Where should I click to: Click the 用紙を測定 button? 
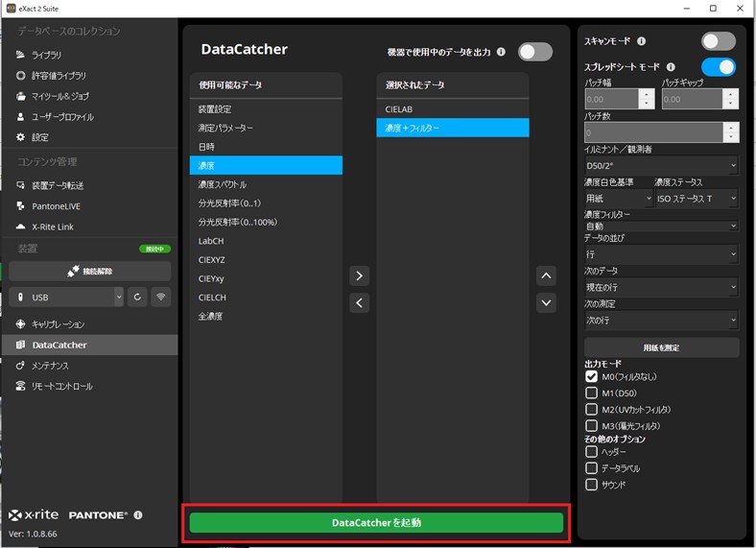pos(661,347)
